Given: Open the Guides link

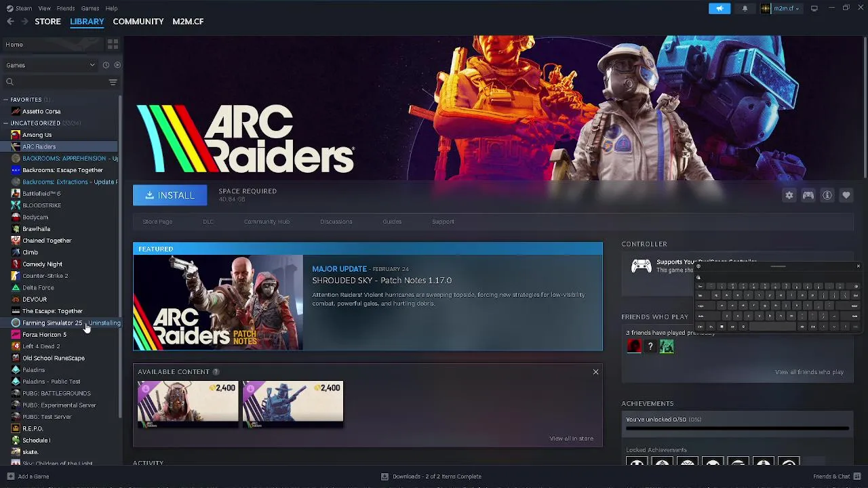Looking at the screenshot, I should pyautogui.click(x=392, y=222).
